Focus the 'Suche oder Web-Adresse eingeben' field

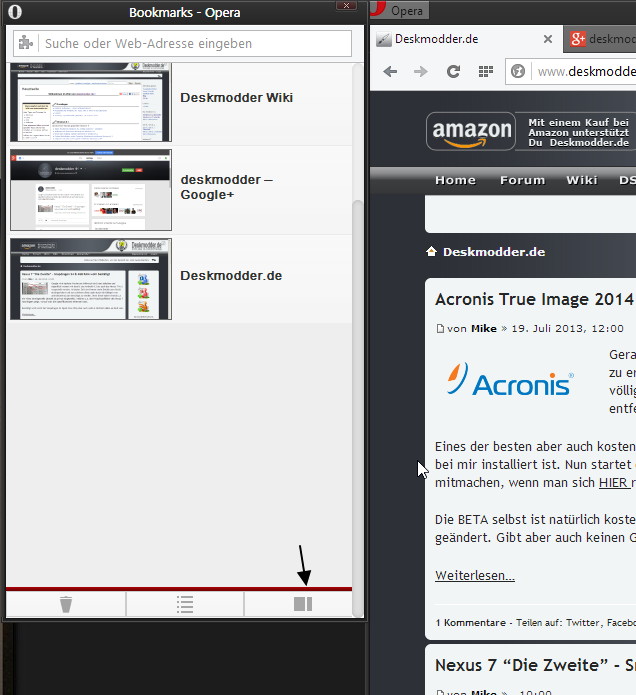click(x=182, y=43)
